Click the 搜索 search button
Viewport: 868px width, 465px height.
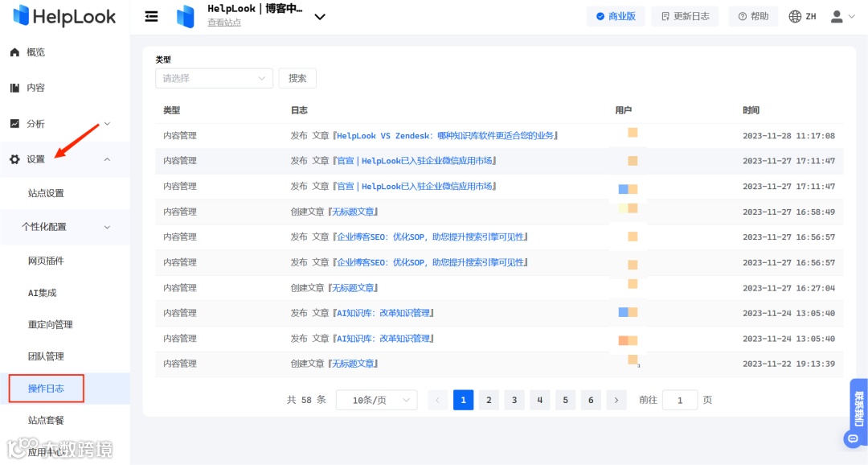[x=297, y=78]
